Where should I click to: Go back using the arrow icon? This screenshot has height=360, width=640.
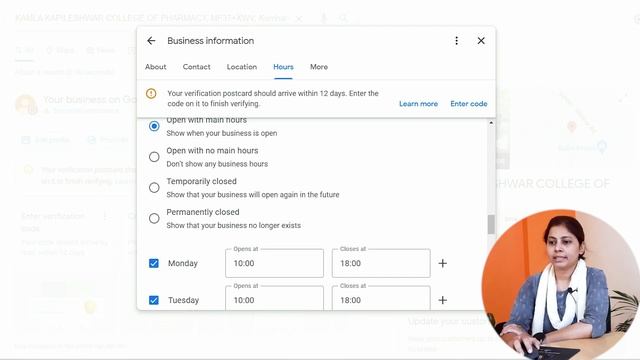[151, 41]
